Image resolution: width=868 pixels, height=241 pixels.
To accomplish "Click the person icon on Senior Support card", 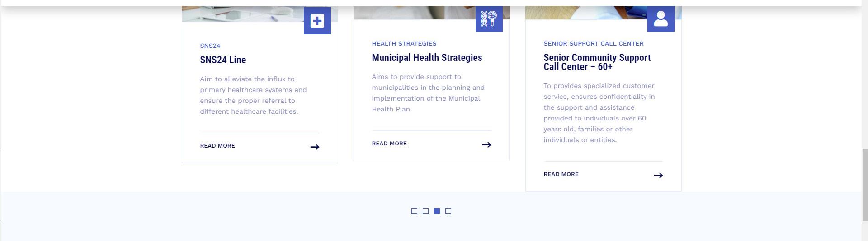I will (661, 19).
